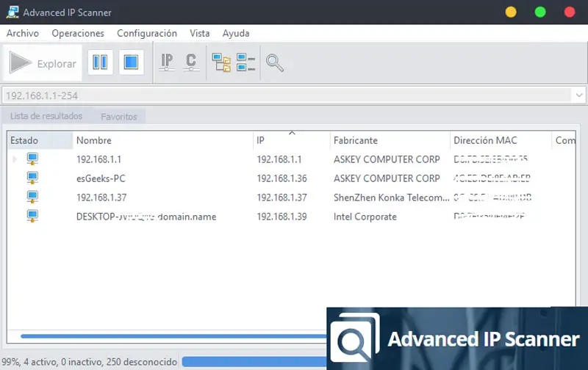Stop the scan with the stop icon
The height and width of the screenshot is (370, 588).
click(131, 62)
